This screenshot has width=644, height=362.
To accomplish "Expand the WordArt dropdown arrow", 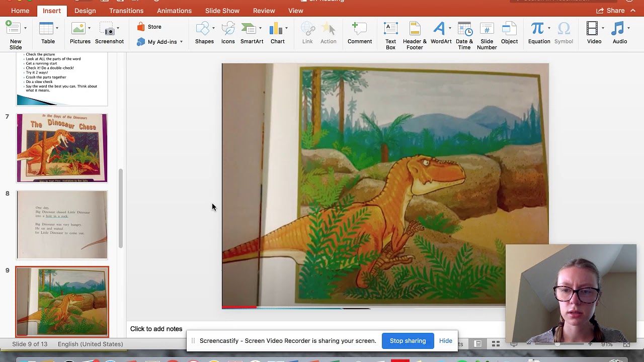I will (x=450, y=28).
